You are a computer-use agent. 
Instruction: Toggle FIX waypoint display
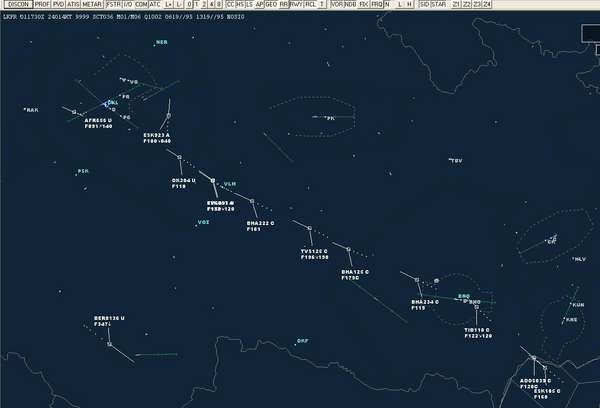pos(363,5)
